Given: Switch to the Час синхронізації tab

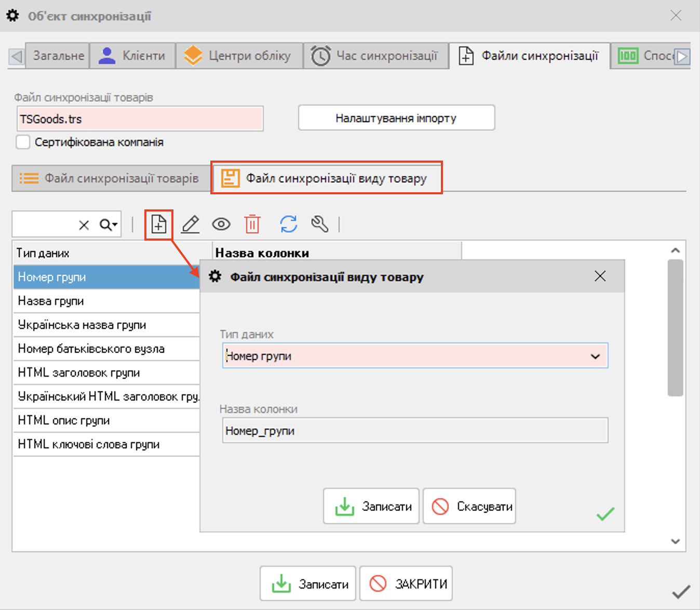Looking at the screenshot, I should coord(375,56).
